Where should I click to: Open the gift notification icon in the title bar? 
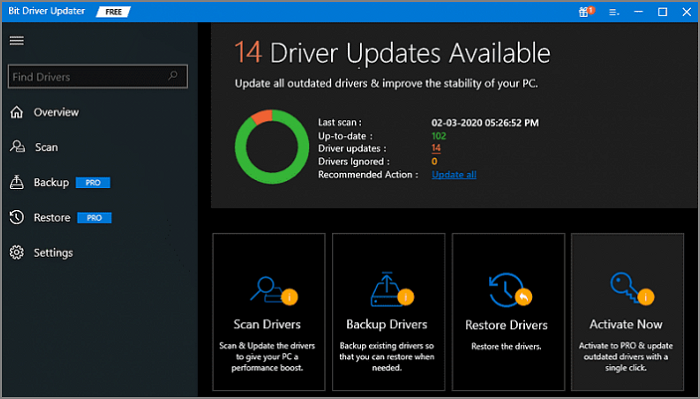click(586, 12)
